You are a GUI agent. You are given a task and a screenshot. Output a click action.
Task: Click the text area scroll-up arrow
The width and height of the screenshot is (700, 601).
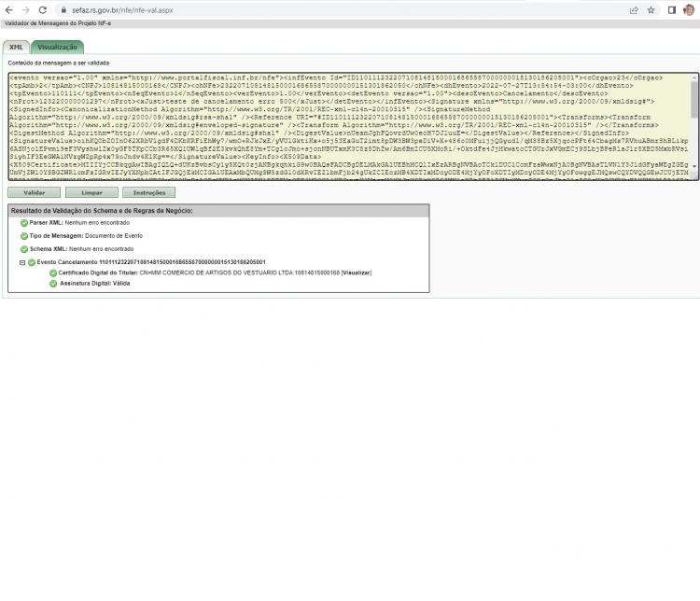coord(694,77)
